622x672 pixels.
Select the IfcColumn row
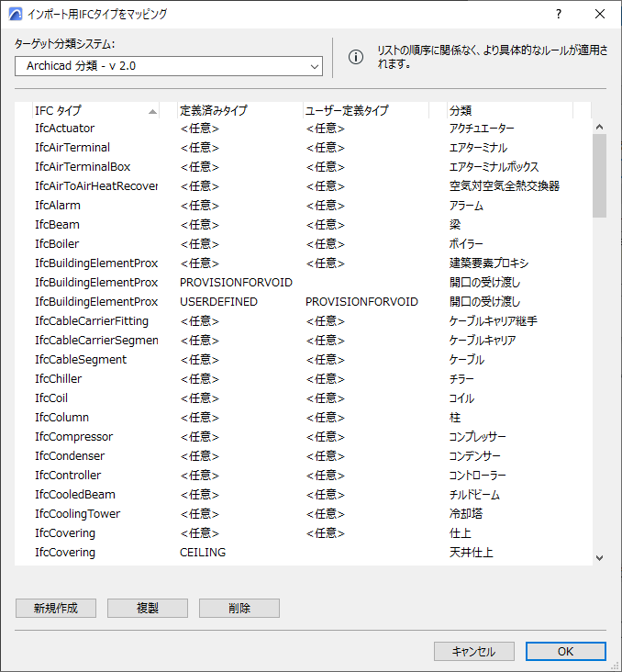(304, 418)
